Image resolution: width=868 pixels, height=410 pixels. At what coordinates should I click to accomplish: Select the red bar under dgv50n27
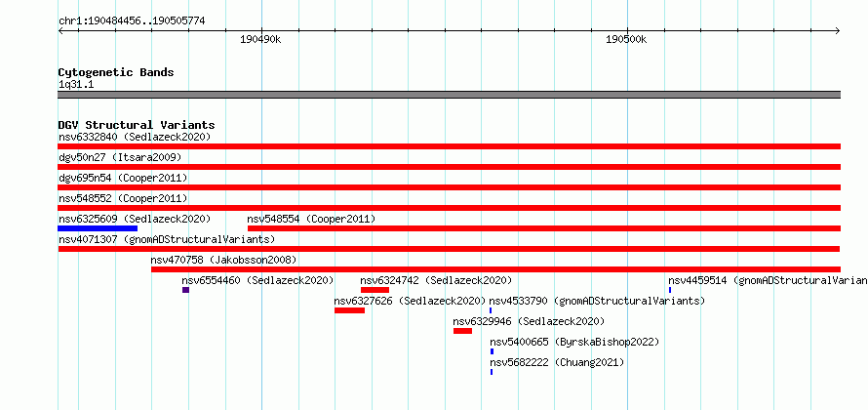coord(449,167)
